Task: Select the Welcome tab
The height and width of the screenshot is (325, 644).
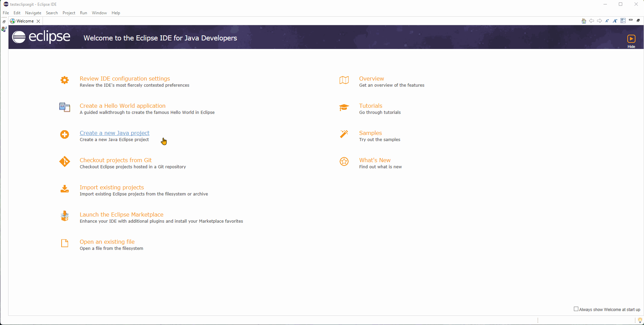Action: tap(25, 21)
